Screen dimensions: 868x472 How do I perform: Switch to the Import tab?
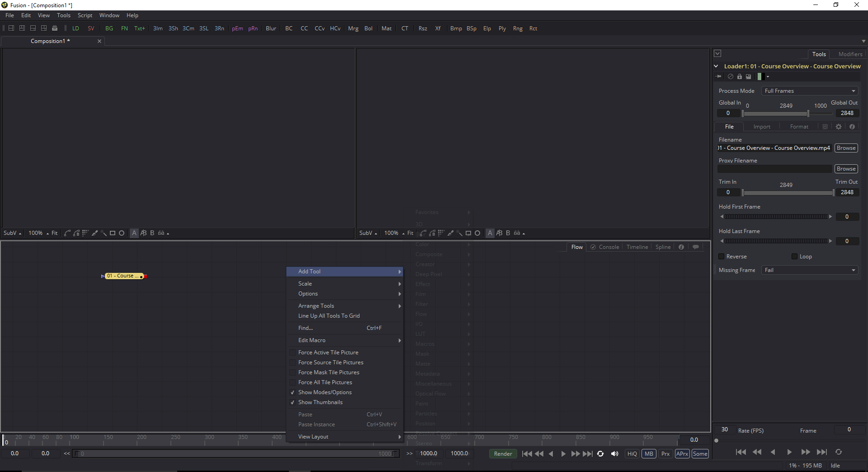click(762, 127)
